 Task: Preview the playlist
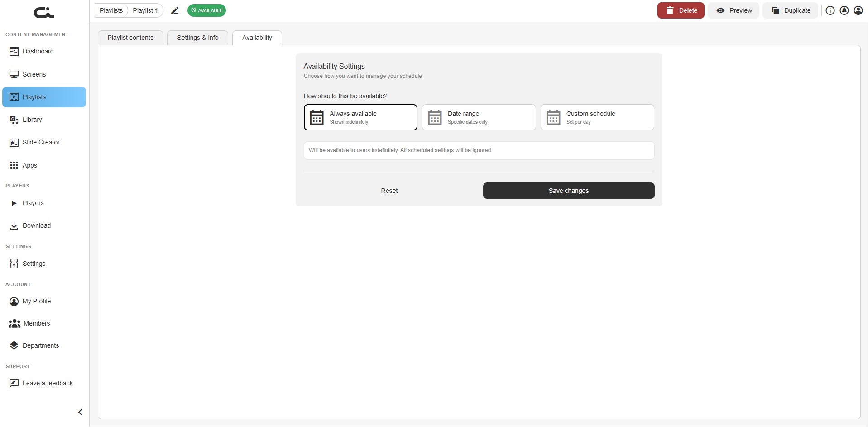[734, 10]
